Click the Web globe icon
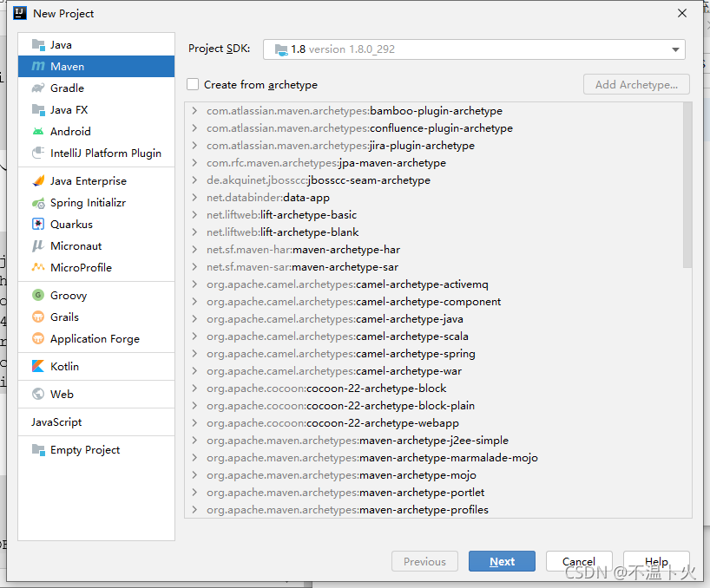 (38, 394)
